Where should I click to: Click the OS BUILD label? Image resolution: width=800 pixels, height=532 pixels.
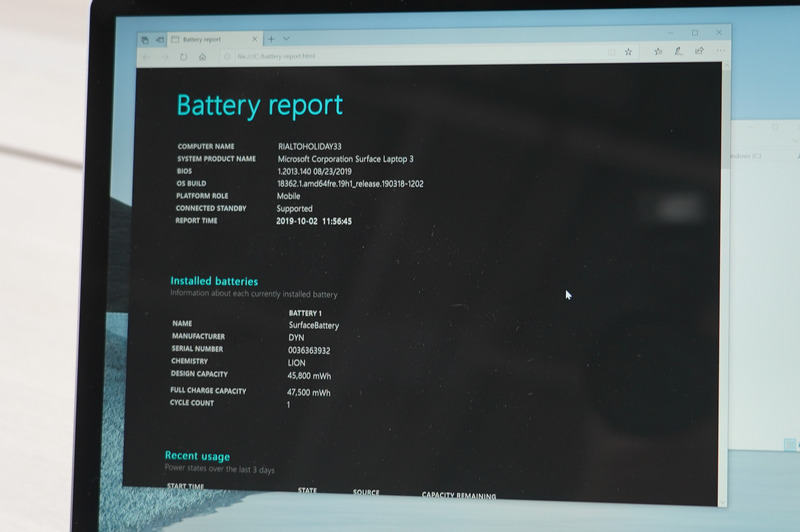(x=191, y=184)
